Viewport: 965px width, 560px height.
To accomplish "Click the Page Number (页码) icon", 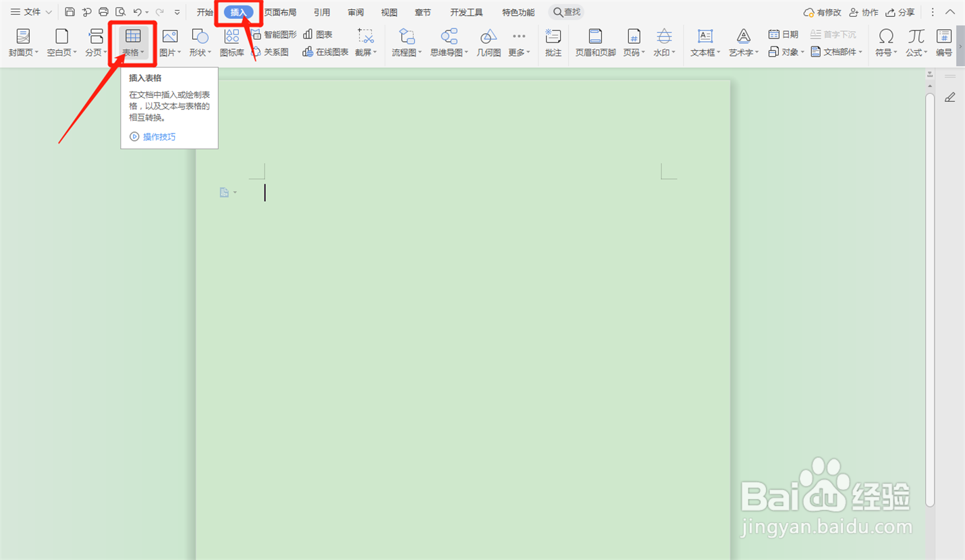I will 634,36.
